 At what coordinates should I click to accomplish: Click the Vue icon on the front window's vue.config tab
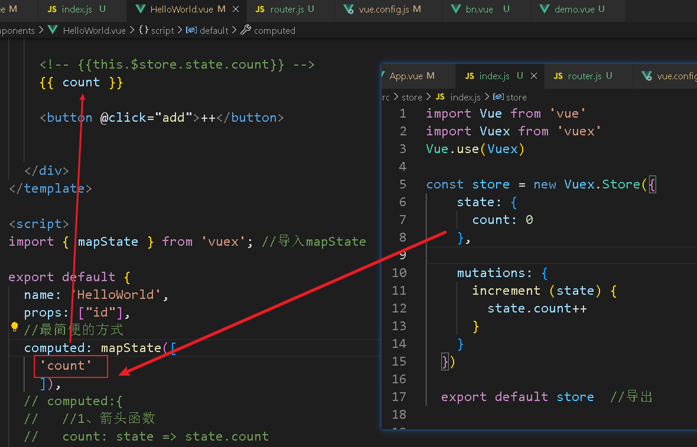pos(647,76)
